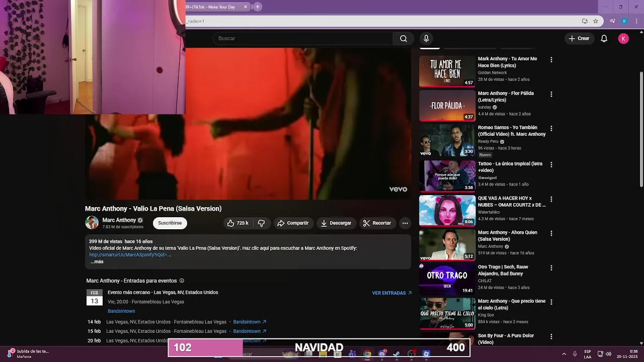The height and width of the screenshot is (362, 644).
Task: Open title Son By Four - A Puro Dolor
Action: coord(506,339)
